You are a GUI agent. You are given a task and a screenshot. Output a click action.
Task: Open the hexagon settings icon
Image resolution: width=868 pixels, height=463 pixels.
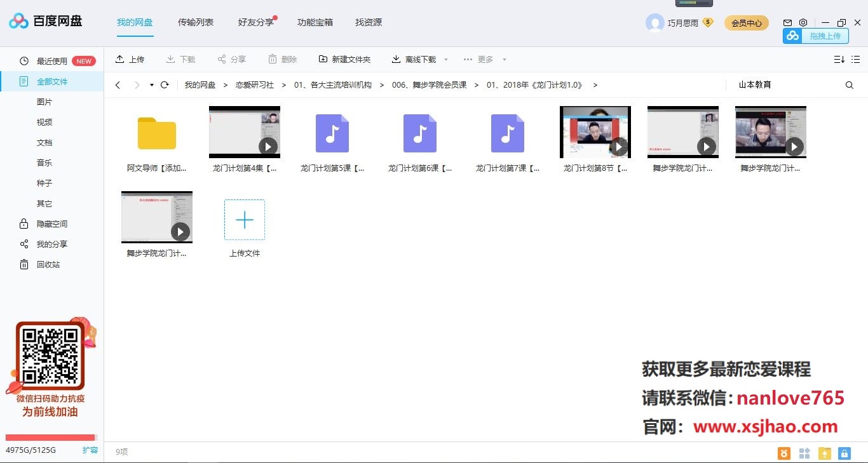click(x=803, y=22)
